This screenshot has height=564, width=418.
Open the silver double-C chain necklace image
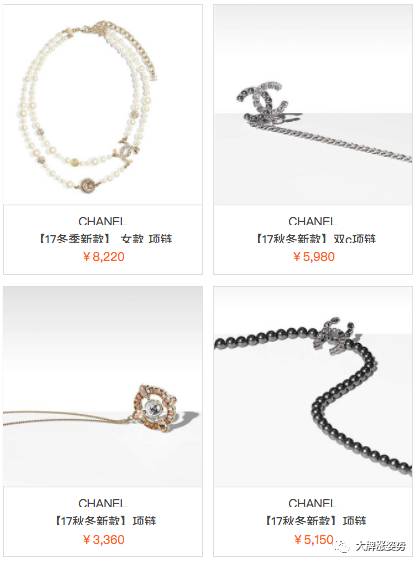coord(313,105)
